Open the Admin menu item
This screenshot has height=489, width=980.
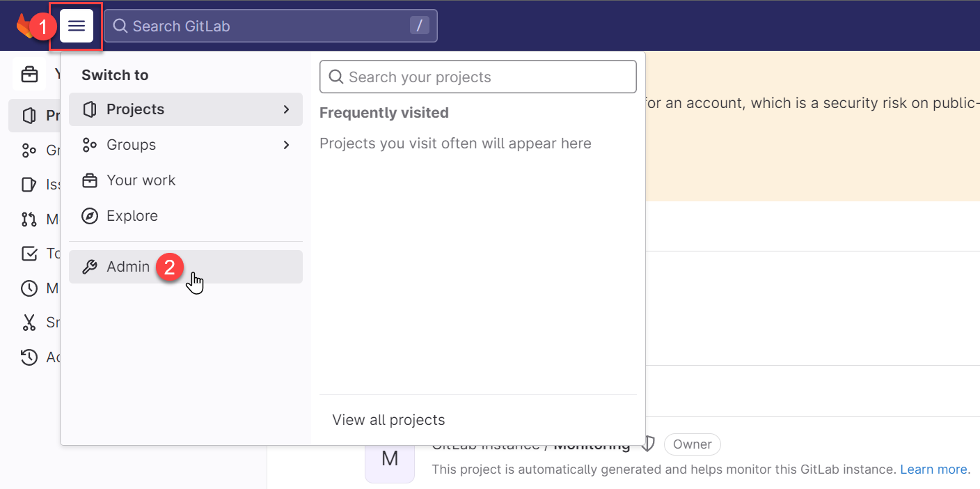[186, 267]
